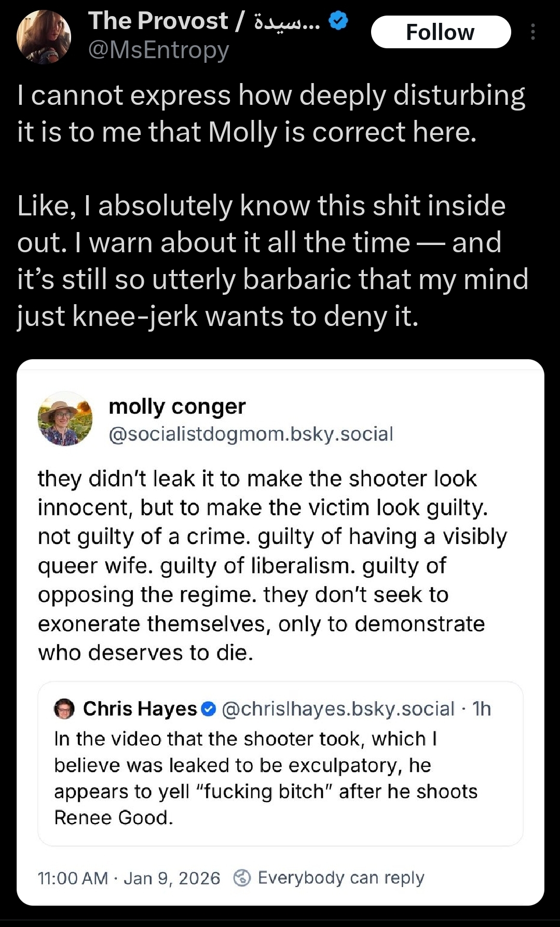Open Chris Hayes's name in nested quote
Viewport: 560px width, 927px height.
[x=140, y=708]
